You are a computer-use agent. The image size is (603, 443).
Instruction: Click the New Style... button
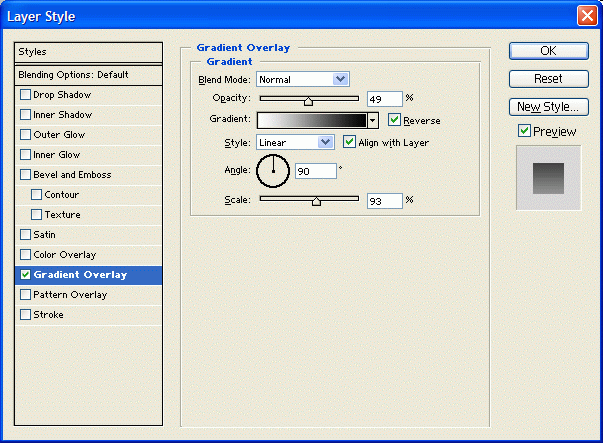547,106
